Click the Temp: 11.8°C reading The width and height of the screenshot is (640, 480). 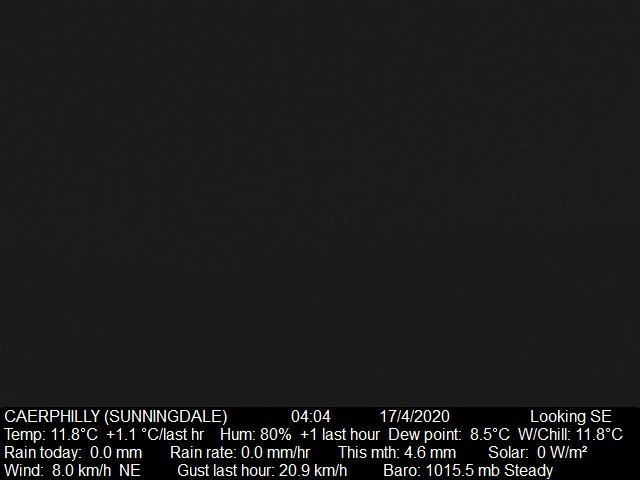(51, 435)
